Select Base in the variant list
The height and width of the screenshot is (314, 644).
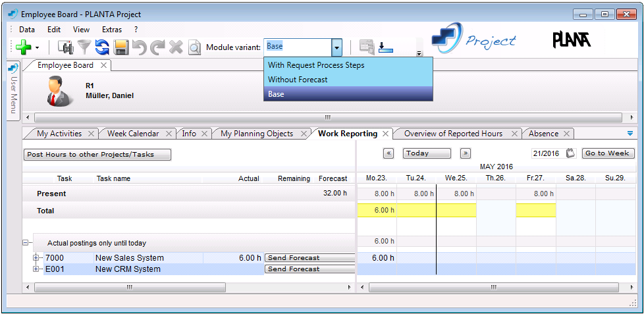point(348,93)
